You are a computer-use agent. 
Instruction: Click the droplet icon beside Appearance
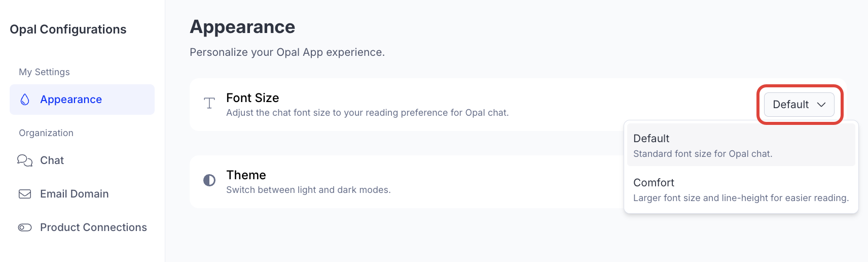click(25, 100)
